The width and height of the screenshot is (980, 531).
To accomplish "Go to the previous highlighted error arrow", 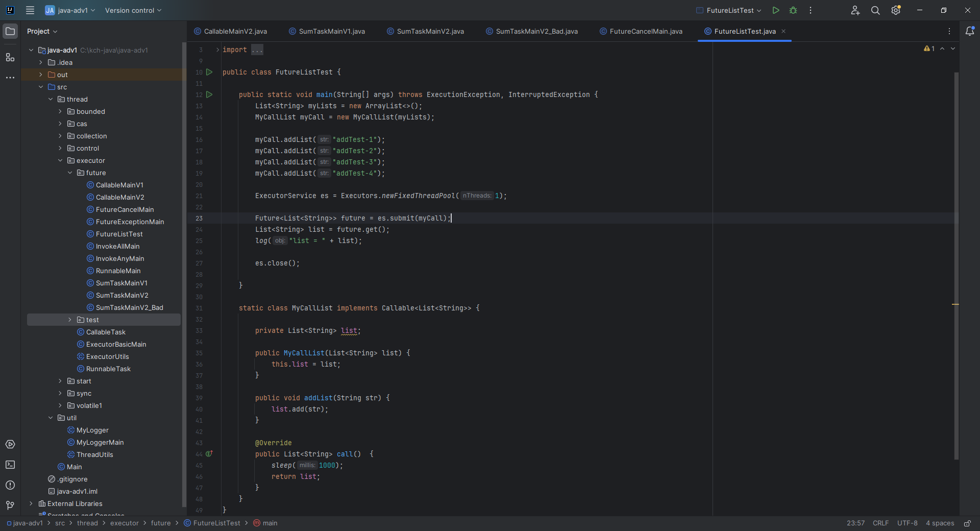I will [x=942, y=49].
